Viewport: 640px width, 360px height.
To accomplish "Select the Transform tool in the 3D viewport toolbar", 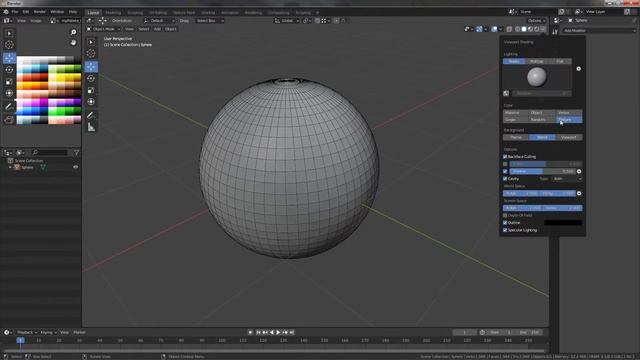I will pyautogui.click(x=91, y=102).
